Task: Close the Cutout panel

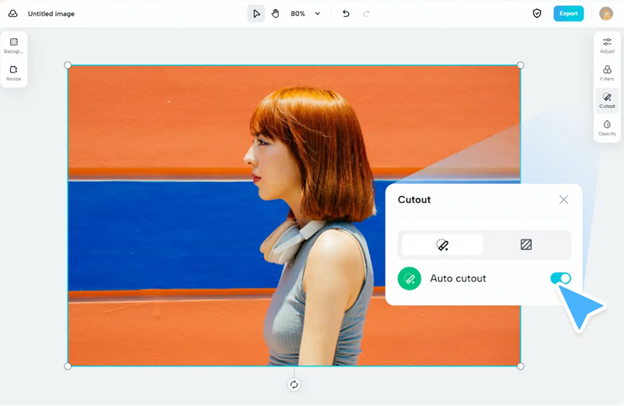Action: pos(564,200)
